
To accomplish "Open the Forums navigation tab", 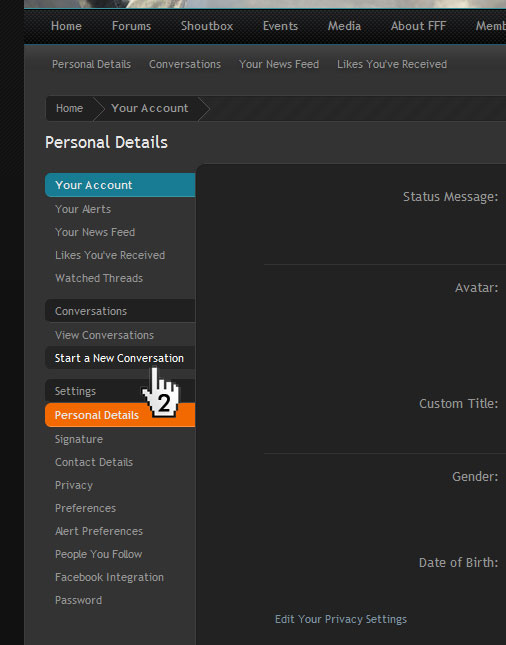I will point(131,26).
